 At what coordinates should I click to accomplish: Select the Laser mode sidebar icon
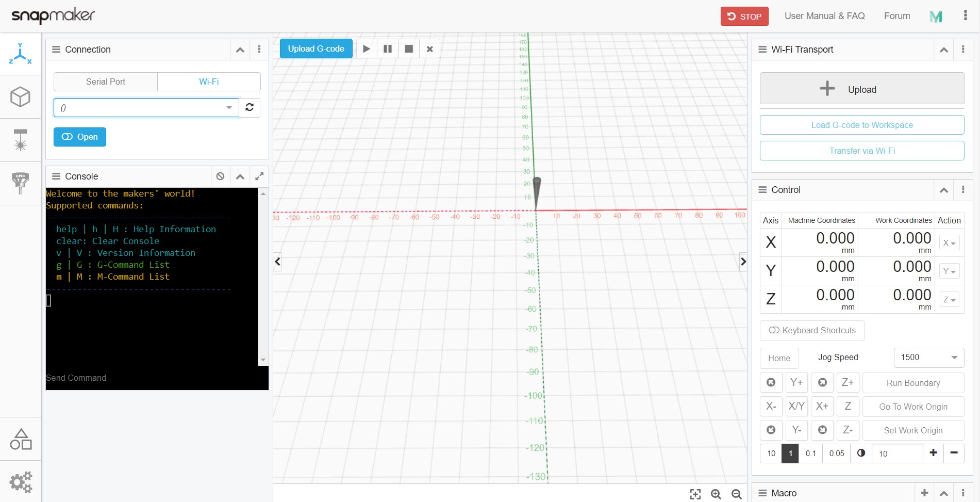[20, 140]
